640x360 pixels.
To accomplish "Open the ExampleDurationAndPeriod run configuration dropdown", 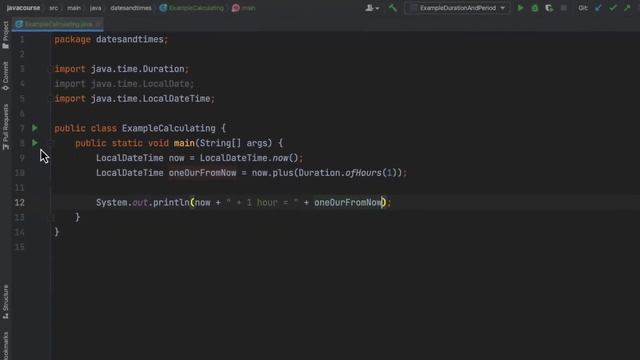I will [x=457, y=8].
